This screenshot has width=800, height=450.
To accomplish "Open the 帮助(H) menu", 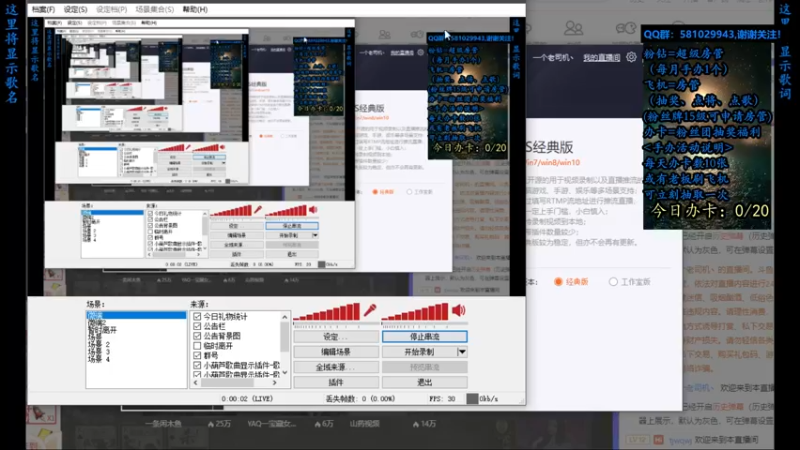I will 195,9.
